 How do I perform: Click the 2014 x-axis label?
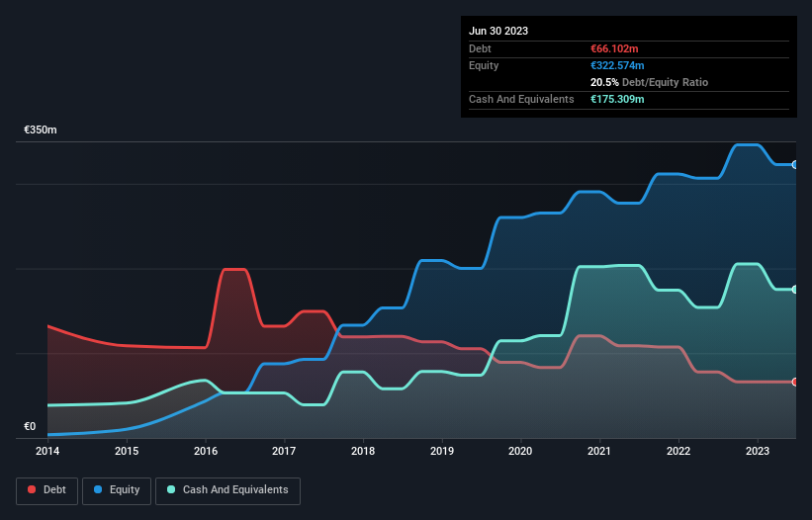(47, 451)
